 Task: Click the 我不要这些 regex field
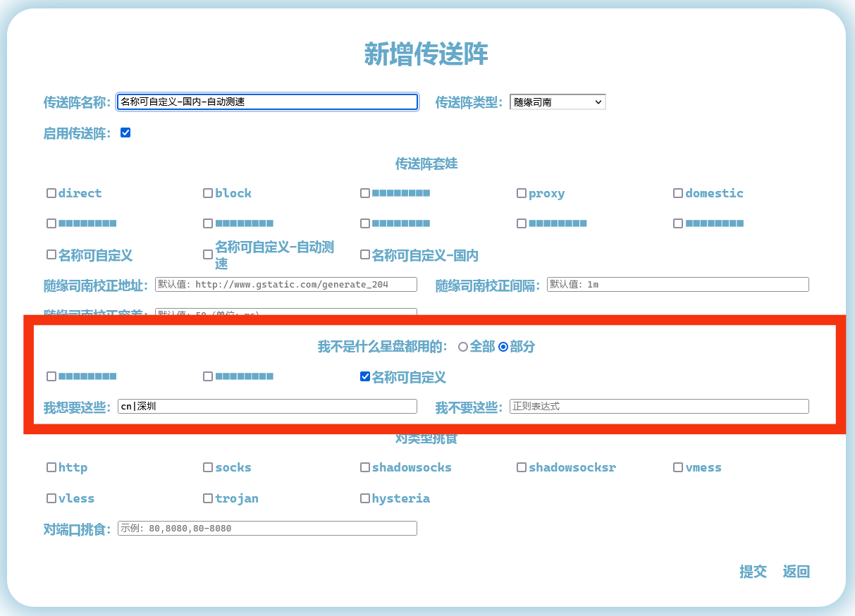coord(658,407)
